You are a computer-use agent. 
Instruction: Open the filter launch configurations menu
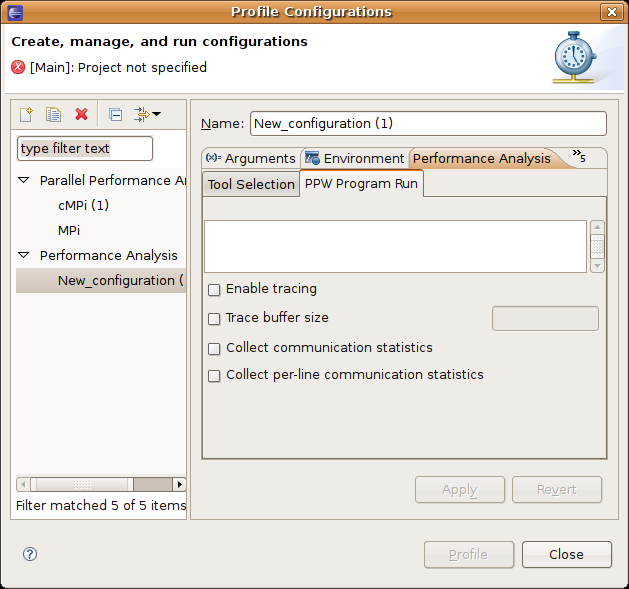pyautogui.click(x=147, y=114)
